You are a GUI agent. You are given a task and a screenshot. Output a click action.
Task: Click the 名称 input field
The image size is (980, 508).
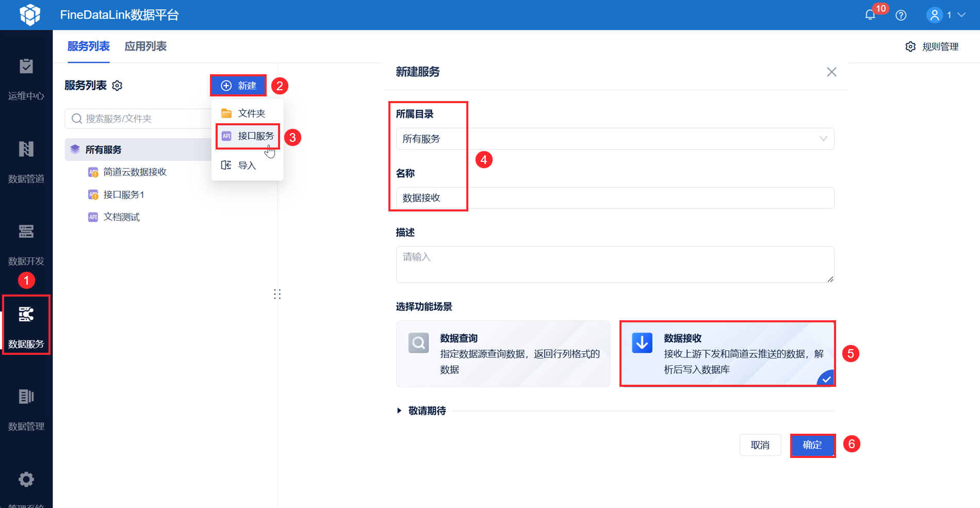point(615,198)
